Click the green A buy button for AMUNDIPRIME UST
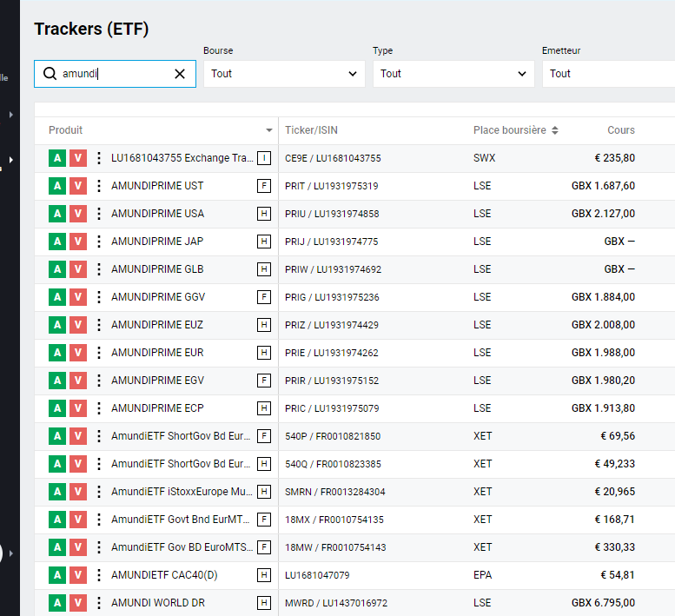Image resolution: width=675 pixels, height=616 pixels. (57, 186)
